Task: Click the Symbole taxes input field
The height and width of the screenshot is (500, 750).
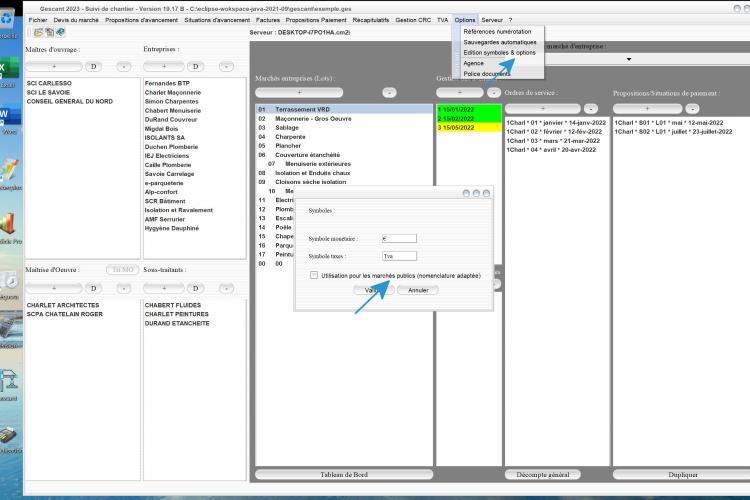Action: (399, 256)
